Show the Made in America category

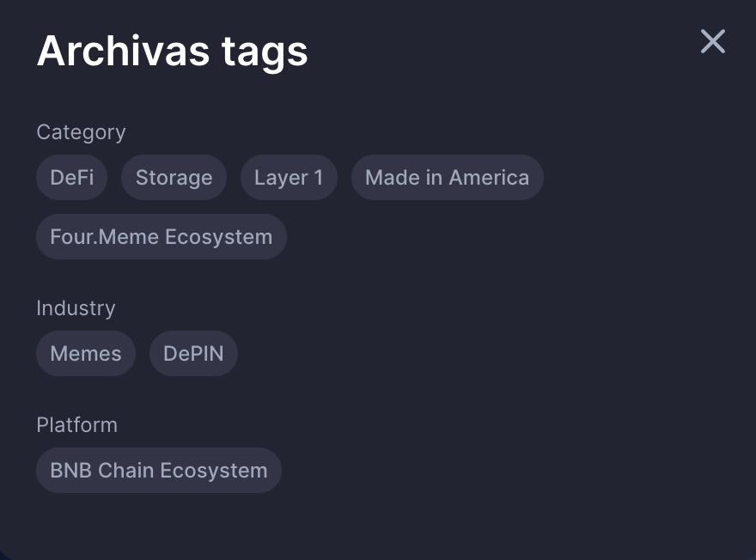[447, 178]
